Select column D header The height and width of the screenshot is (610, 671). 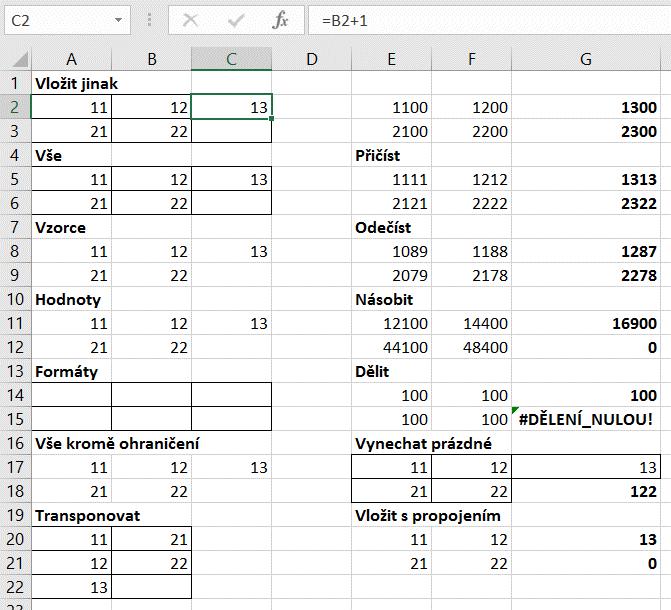click(312, 59)
